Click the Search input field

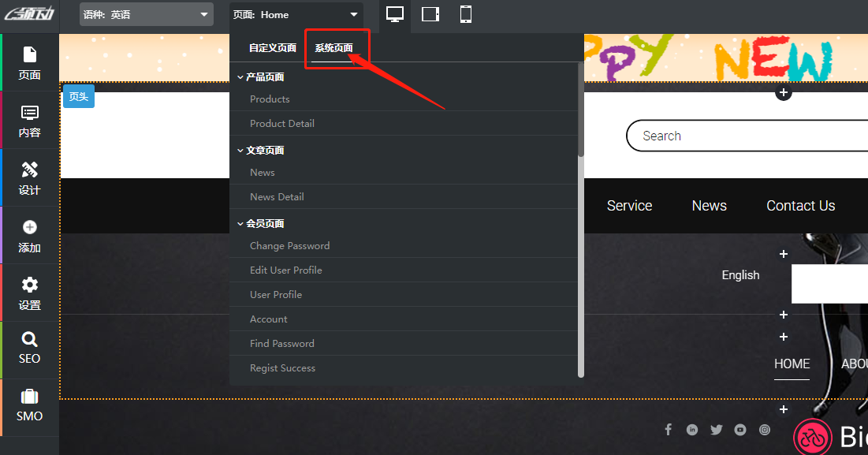741,136
